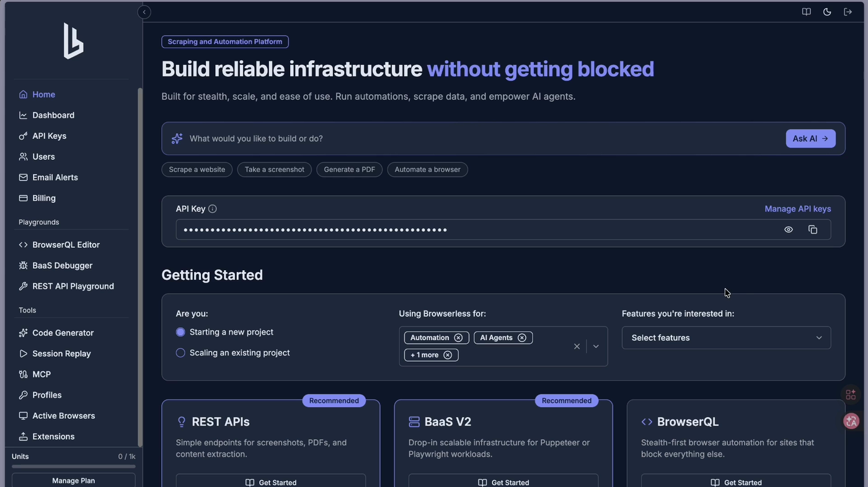868x487 pixels.
Task: Click the lightbulb icon on REST APIs card
Action: pos(182,422)
